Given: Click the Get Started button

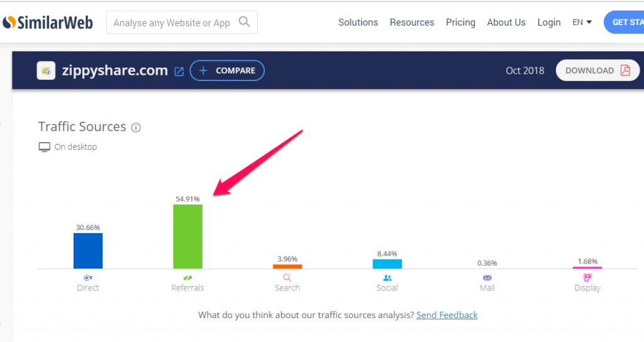Looking at the screenshot, I should pos(624,22).
